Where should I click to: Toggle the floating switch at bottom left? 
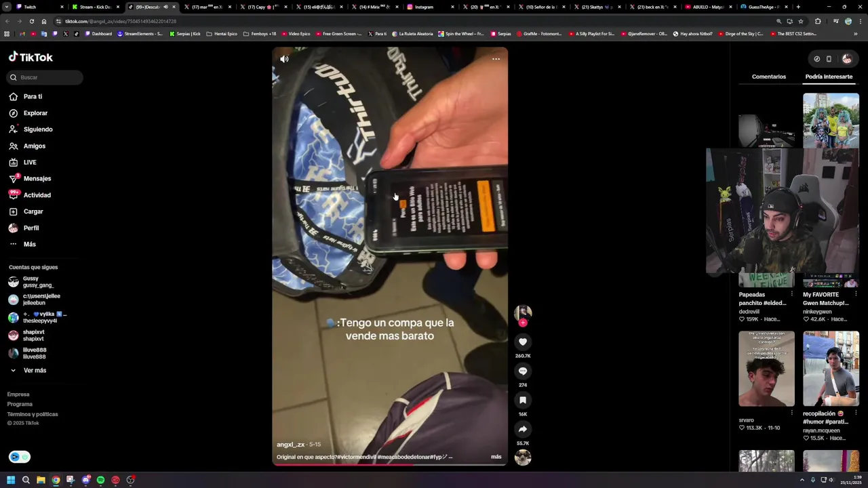(x=20, y=457)
